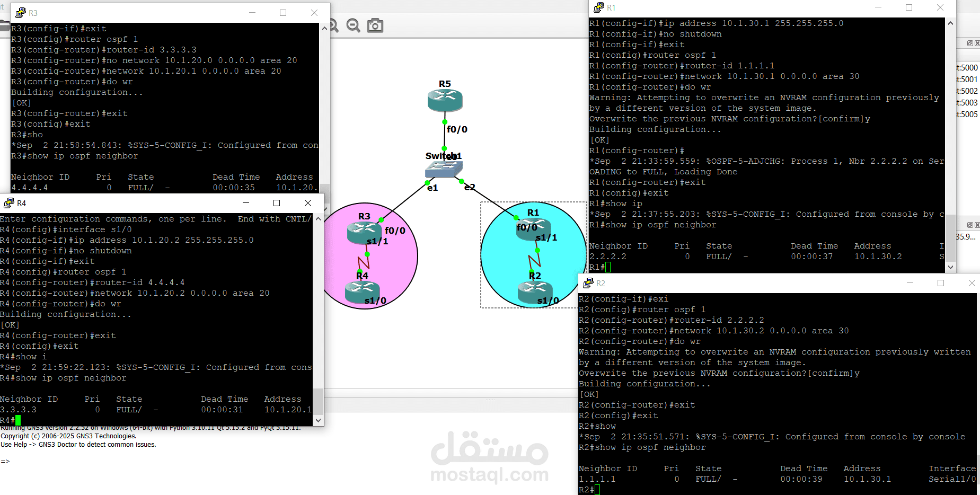Click the zoom in magnifier icon
The height and width of the screenshot is (495, 980).
[333, 25]
